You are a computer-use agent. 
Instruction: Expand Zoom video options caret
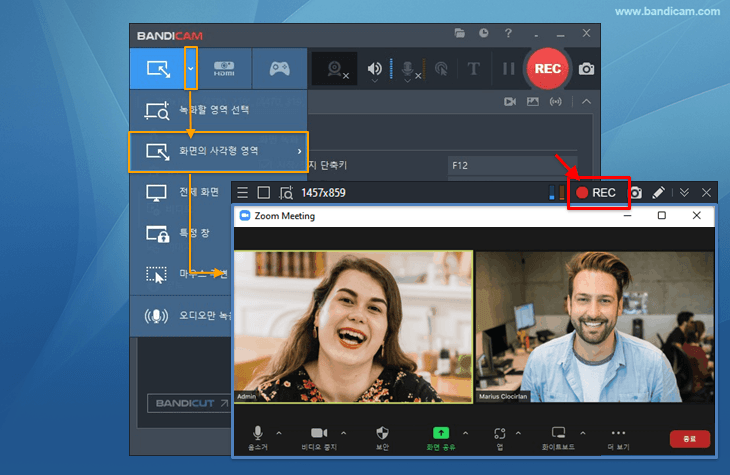coord(344,433)
